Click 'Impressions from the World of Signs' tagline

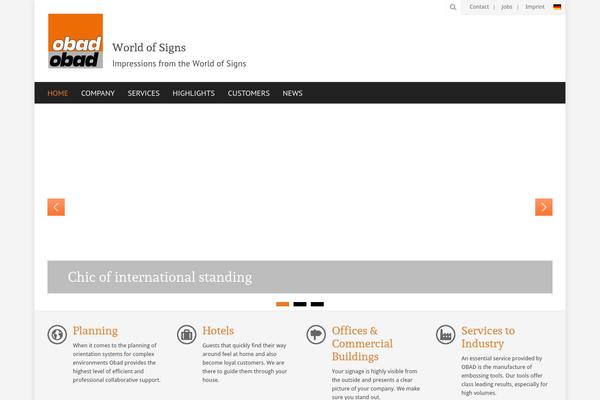179,64
